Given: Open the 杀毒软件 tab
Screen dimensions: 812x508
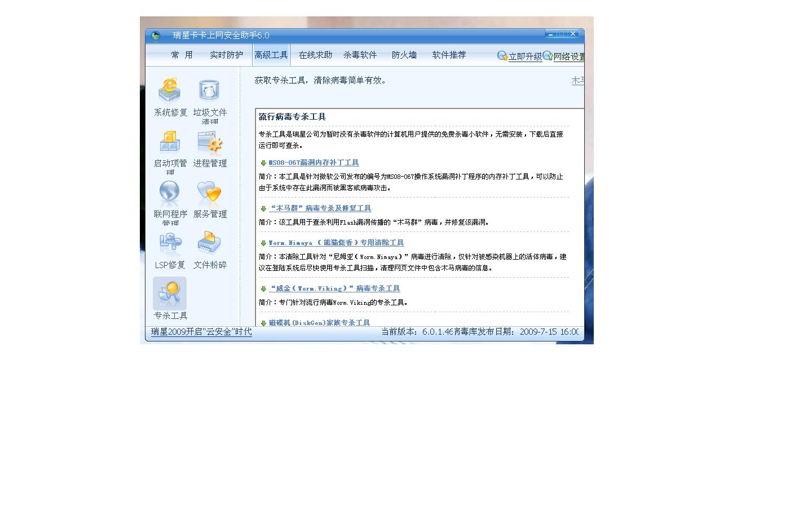Looking at the screenshot, I should pyautogui.click(x=360, y=55).
